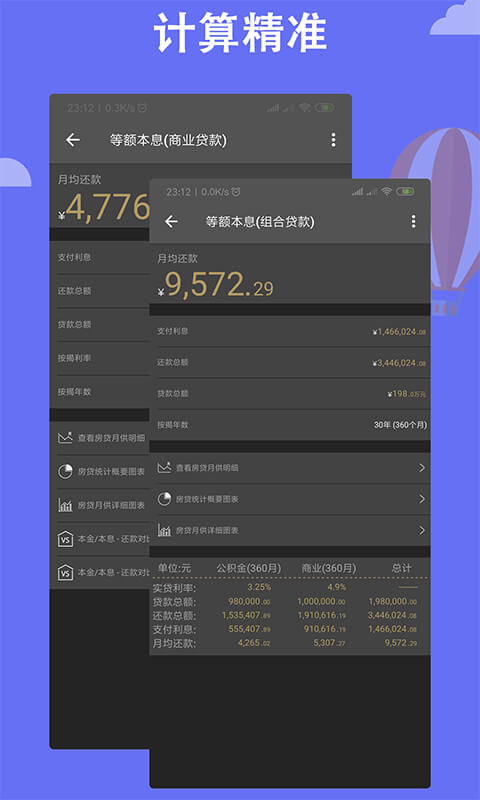Open 房贷月供详细图表 in 组合贷款 screen
The height and width of the screenshot is (800, 480).
point(290,530)
